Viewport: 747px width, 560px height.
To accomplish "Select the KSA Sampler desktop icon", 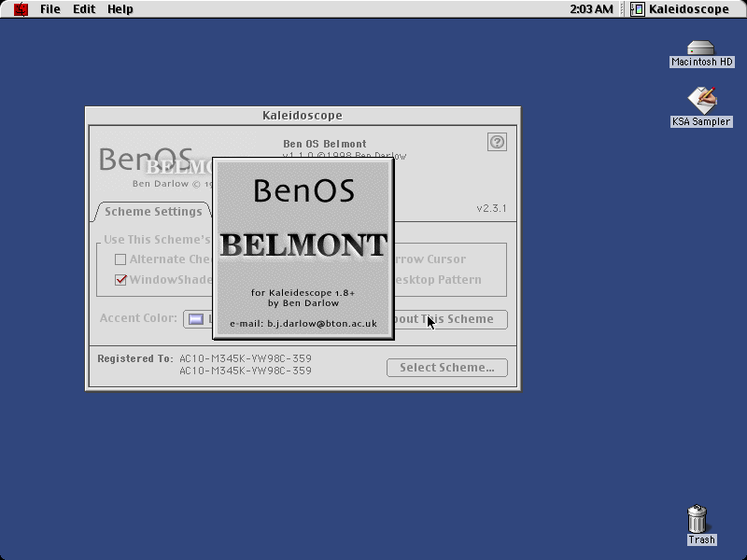I will click(x=702, y=100).
